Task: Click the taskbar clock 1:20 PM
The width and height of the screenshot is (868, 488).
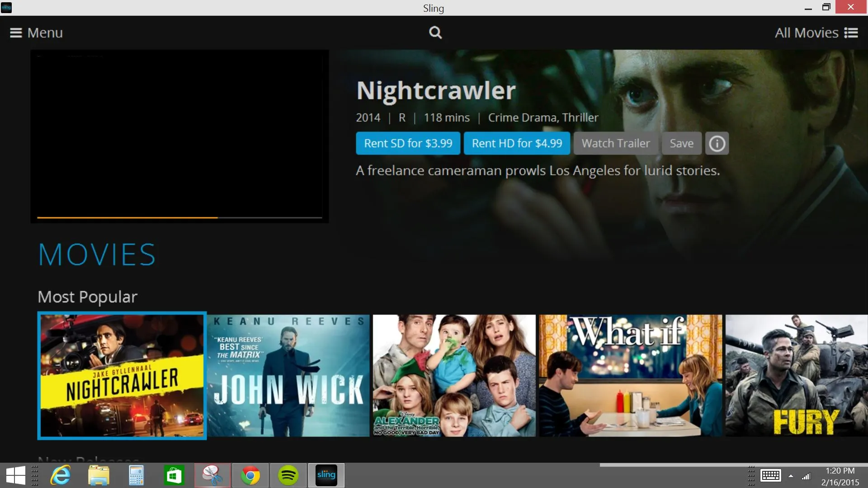Action: (x=840, y=471)
